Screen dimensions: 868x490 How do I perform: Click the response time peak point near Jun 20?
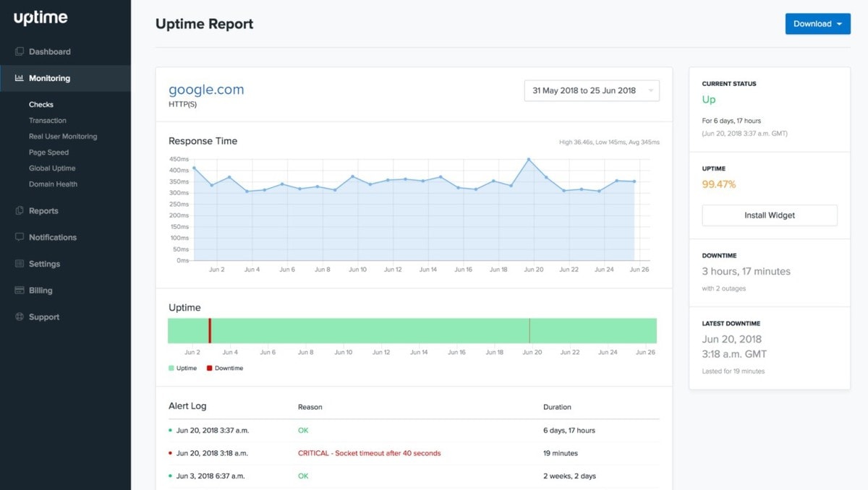coord(529,159)
